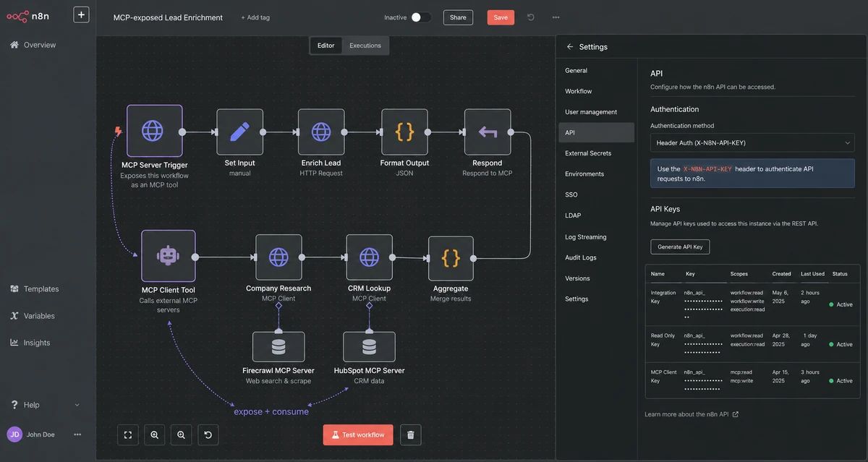The width and height of the screenshot is (868, 462).
Task: Switch to the Executions tab
Action: coord(365,46)
